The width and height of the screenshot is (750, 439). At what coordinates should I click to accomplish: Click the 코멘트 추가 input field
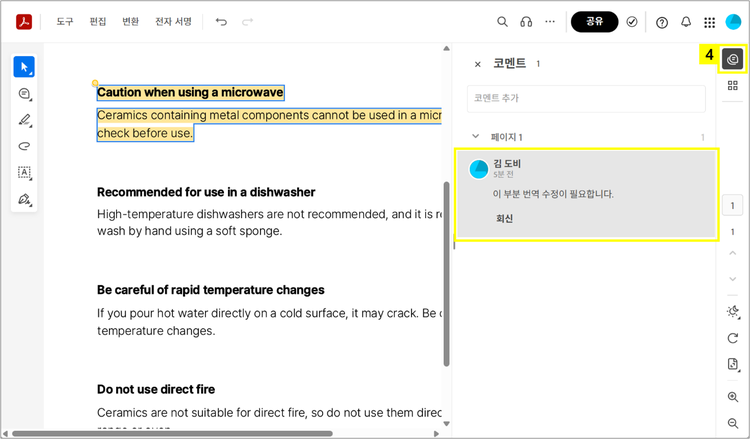[586, 99]
